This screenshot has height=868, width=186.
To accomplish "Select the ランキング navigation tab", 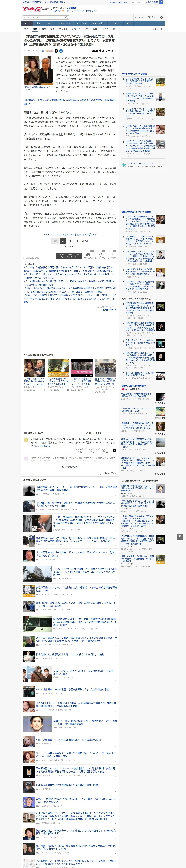I will 115,24.
